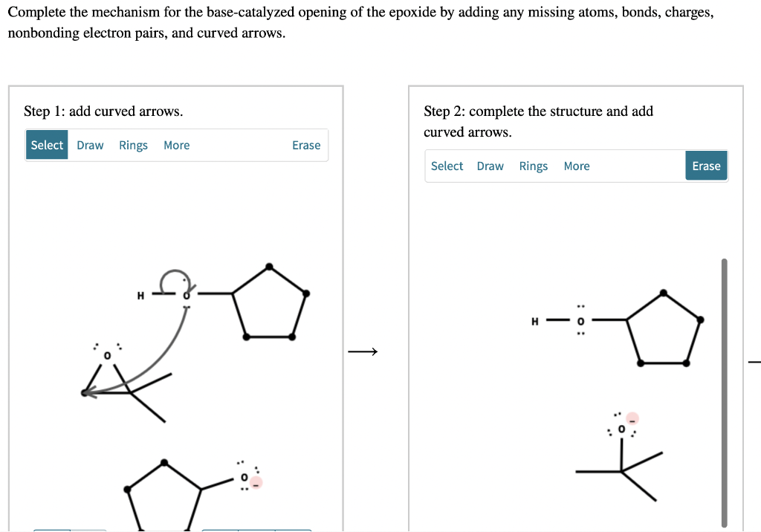Expand the Rings options in Step 2

[533, 166]
